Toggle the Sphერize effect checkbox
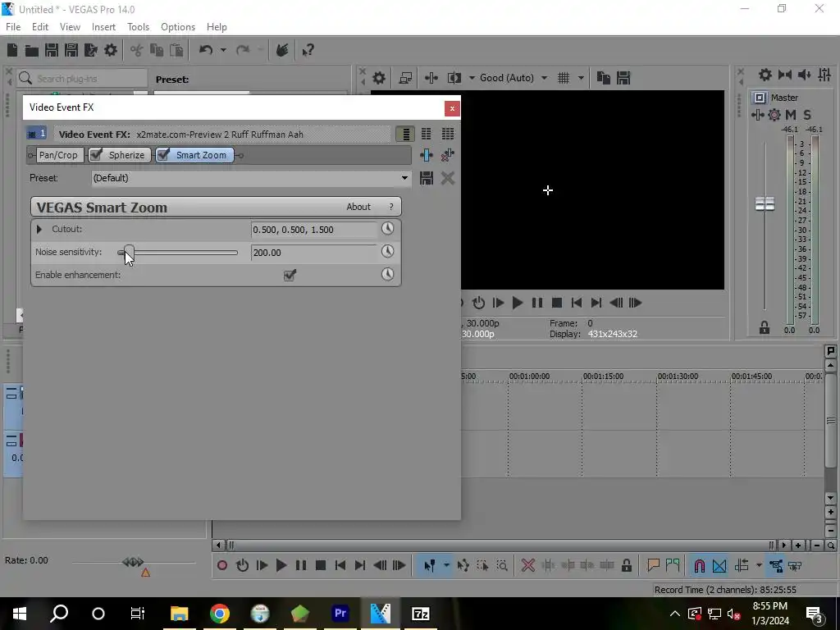Image resolution: width=840 pixels, height=630 pixels. point(96,155)
